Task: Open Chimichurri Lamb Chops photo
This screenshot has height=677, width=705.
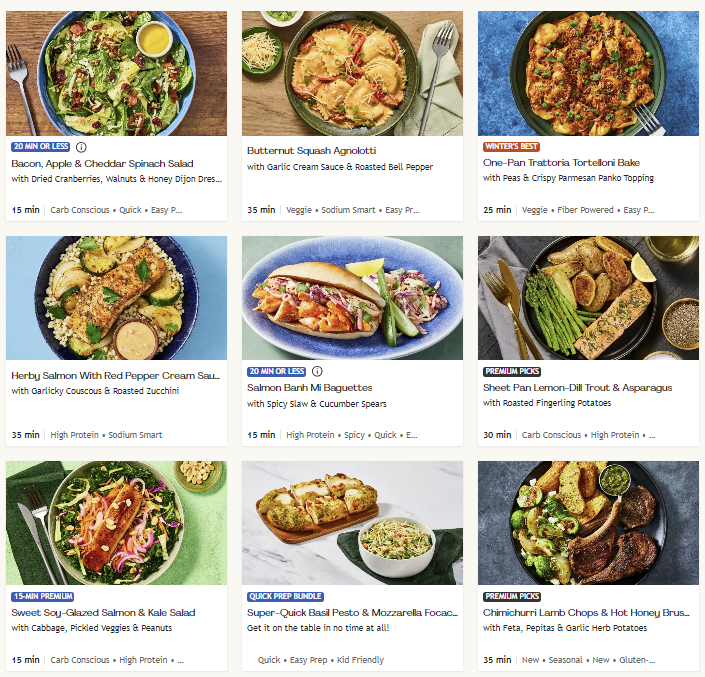Action: [588, 523]
